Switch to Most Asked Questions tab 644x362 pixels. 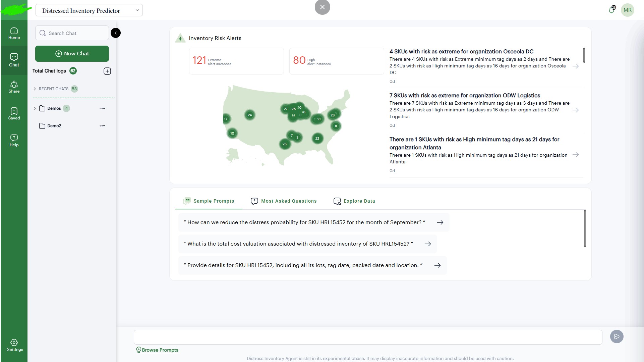284,201
